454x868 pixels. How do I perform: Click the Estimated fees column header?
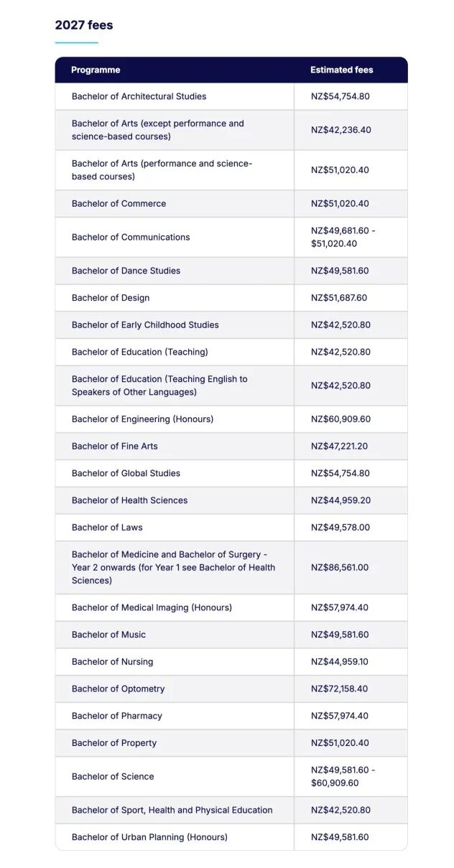342,70
